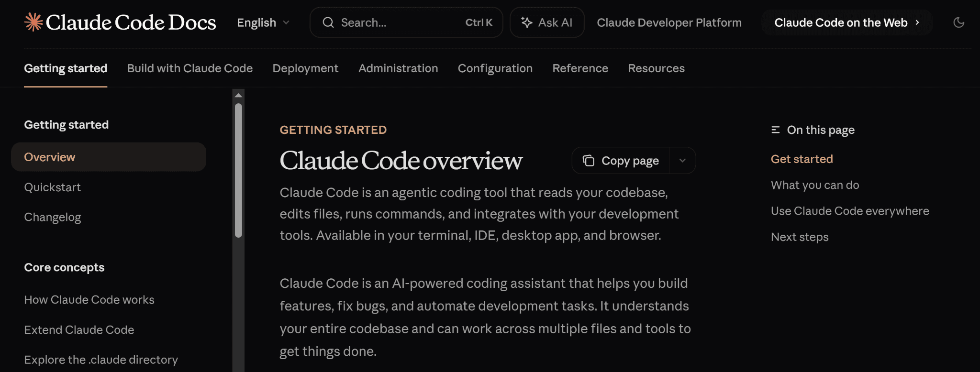
Task: Click the Search input field
Action: coord(406,22)
